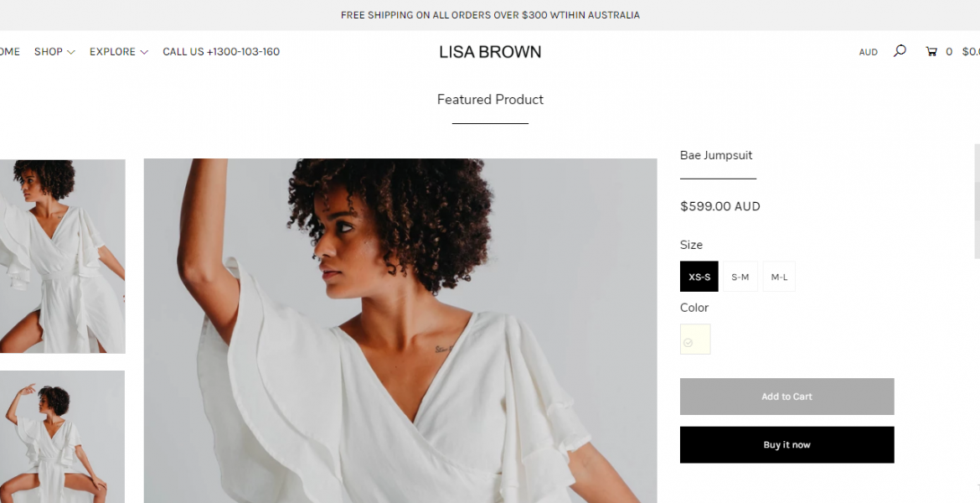Screen dimensions: 980x503
Task: Click the Bae Jumpsuit product title
Action: pos(716,155)
